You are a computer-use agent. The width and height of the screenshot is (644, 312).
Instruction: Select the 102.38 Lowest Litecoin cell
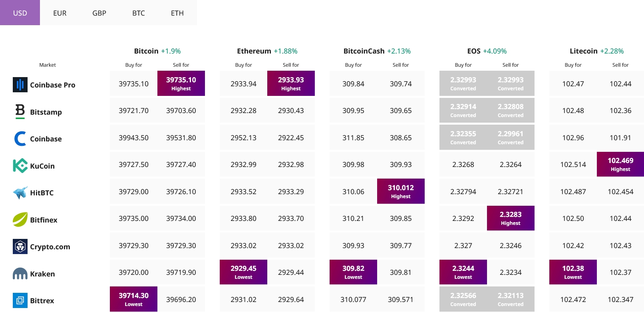pyautogui.click(x=573, y=272)
